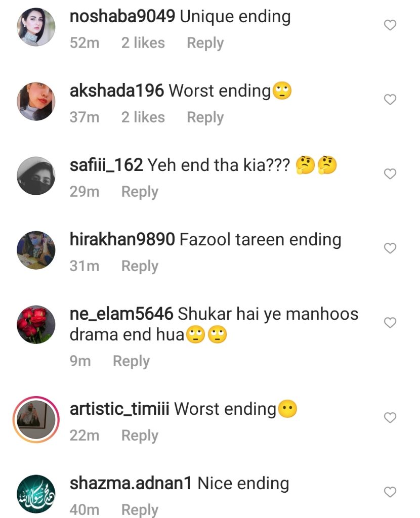The width and height of the screenshot is (420, 518).
Task: Open the shazma.adnan1 username link
Action: [131, 483]
